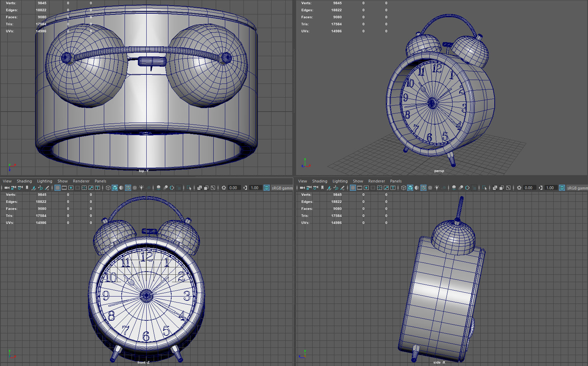Image resolution: width=588 pixels, height=366 pixels.
Task: Click Safe Title icon in front panel toolbar
Action: pos(97,188)
